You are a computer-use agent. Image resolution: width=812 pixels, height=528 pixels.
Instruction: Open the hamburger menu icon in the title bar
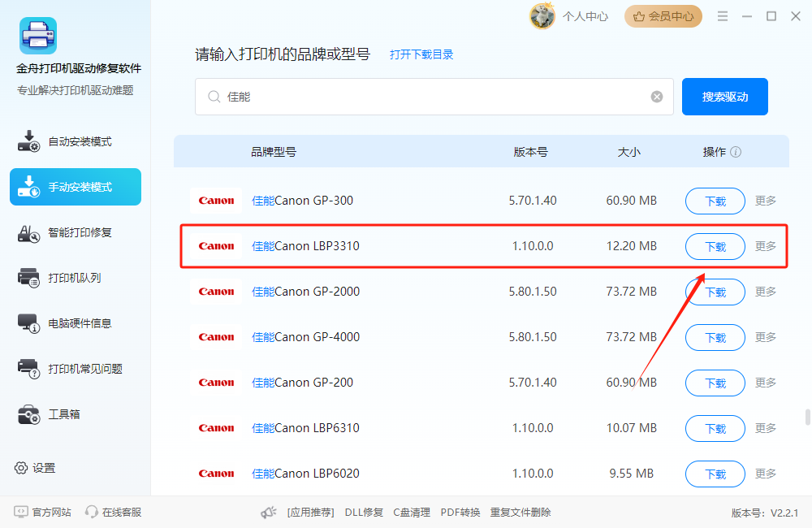click(723, 16)
